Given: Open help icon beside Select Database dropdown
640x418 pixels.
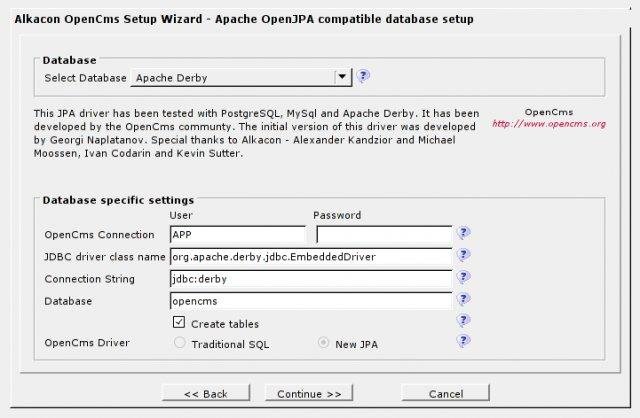Looking at the screenshot, I should [363, 76].
